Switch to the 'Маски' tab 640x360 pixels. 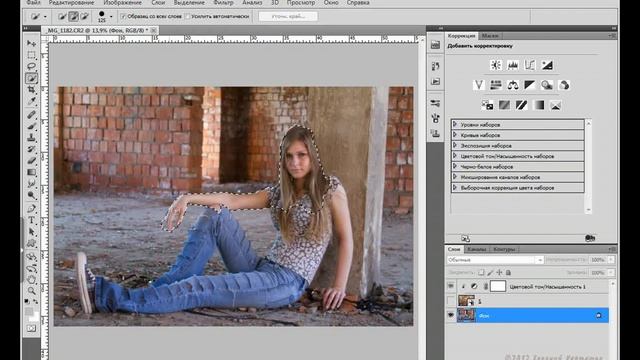tap(490, 36)
